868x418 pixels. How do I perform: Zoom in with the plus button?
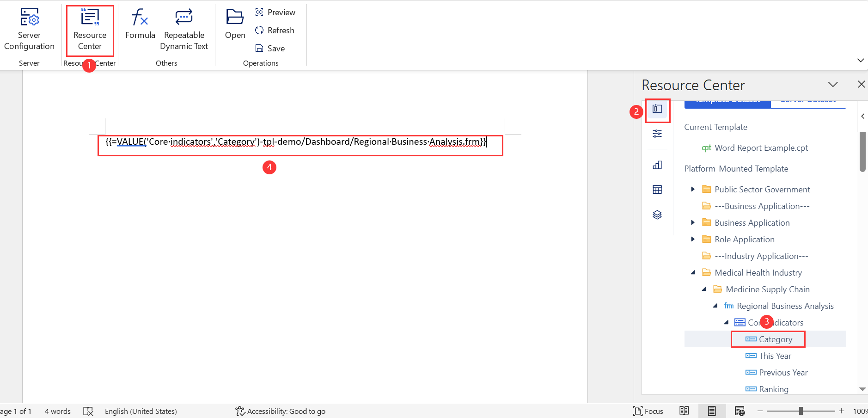tap(842, 411)
